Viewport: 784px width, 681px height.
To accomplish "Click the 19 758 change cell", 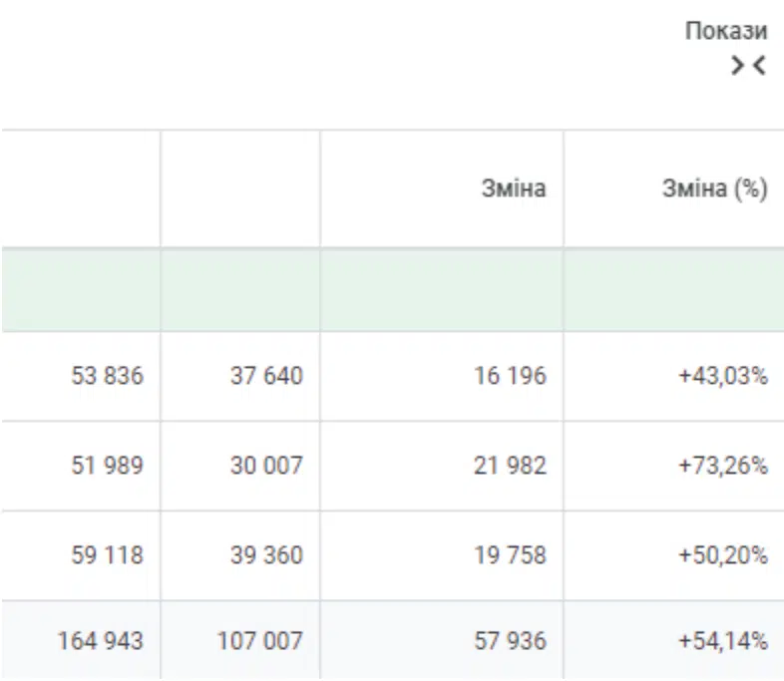I will coord(510,554).
